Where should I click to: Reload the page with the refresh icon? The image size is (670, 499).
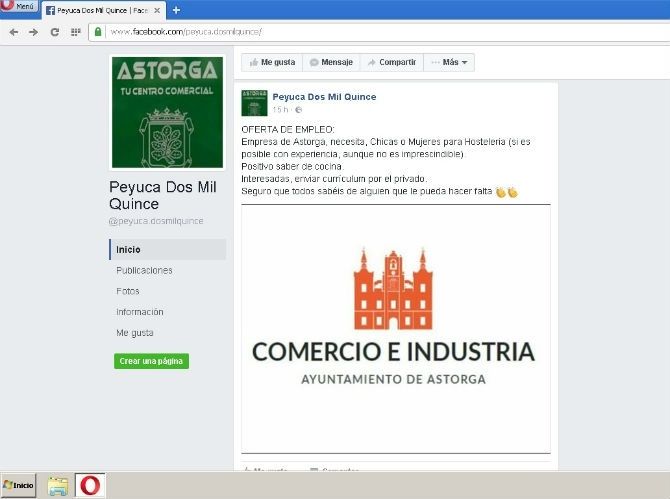tap(55, 32)
